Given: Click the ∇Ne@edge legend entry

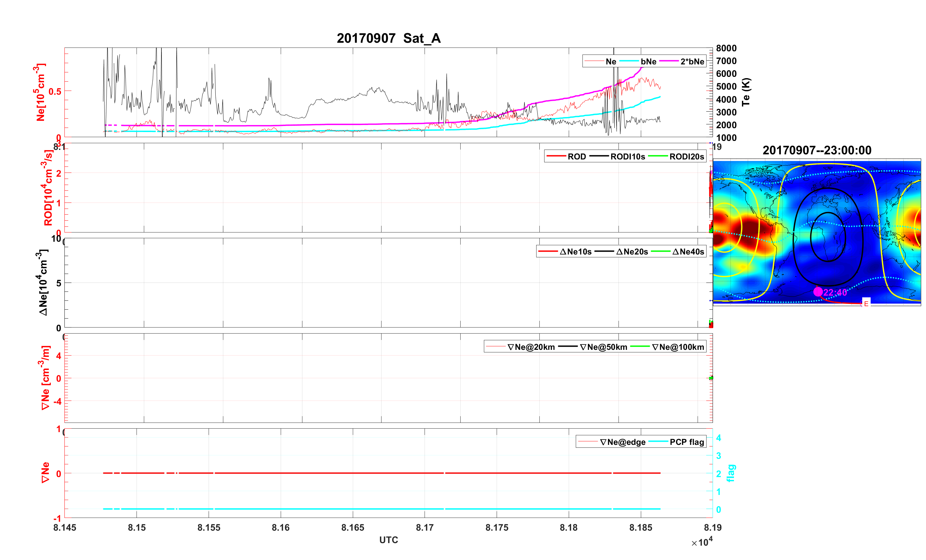Looking at the screenshot, I should point(622,442).
